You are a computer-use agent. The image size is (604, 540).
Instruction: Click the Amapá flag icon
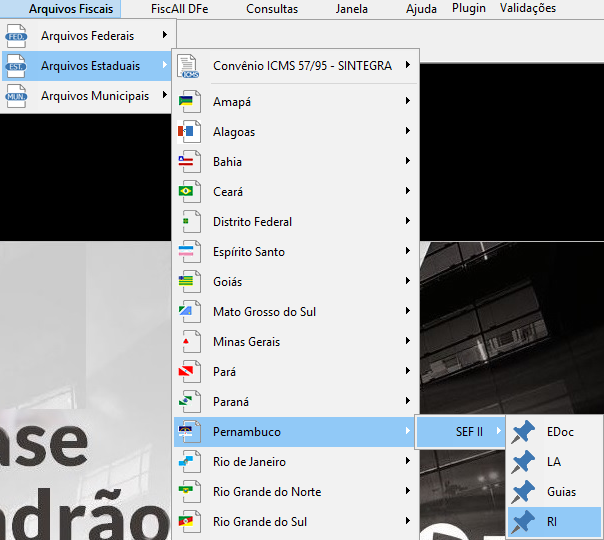[189, 102]
